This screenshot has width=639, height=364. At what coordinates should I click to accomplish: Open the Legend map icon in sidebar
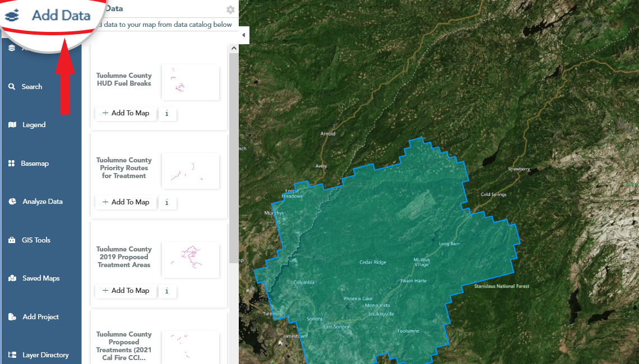pos(12,125)
